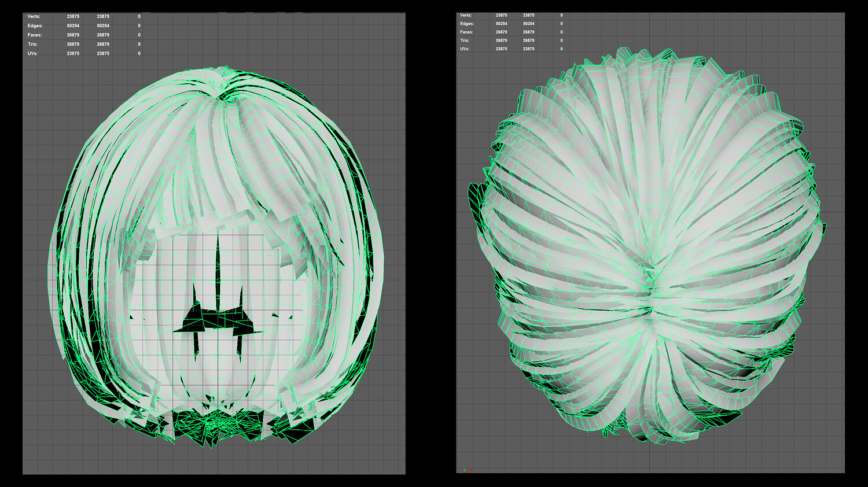
Task: Select the zero value in left viewport Verts row
Action: tap(139, 16)
